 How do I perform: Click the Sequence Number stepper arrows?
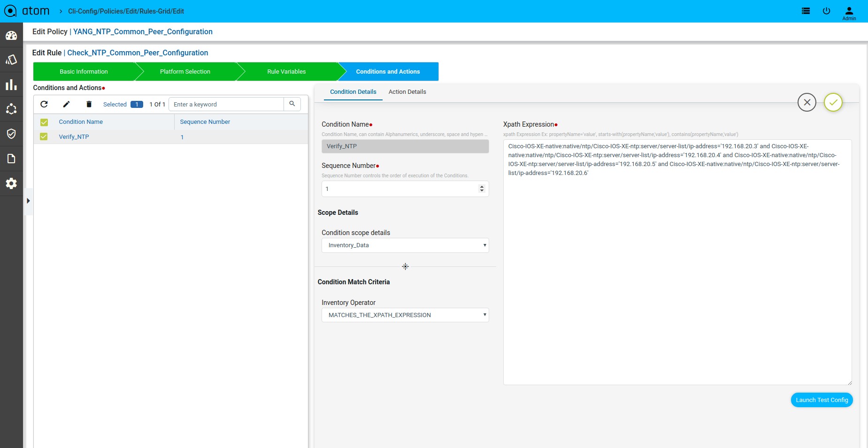click(x=482, y=189)
